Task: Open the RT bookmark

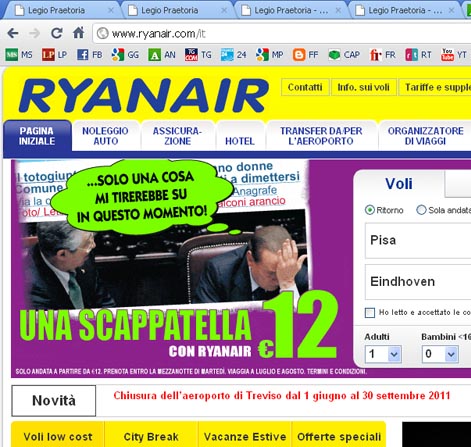Action: 418,55
